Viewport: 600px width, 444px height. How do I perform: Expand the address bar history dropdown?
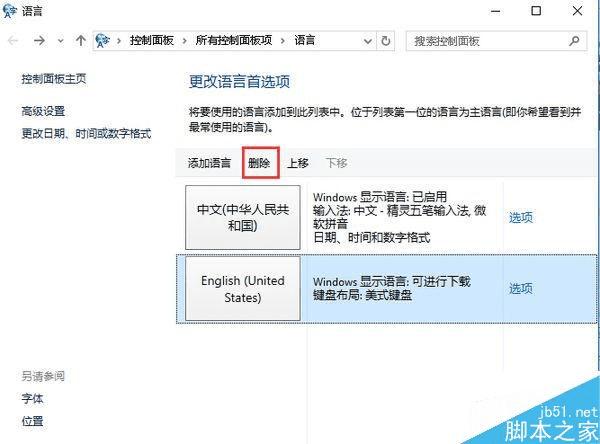pos(368,41)
